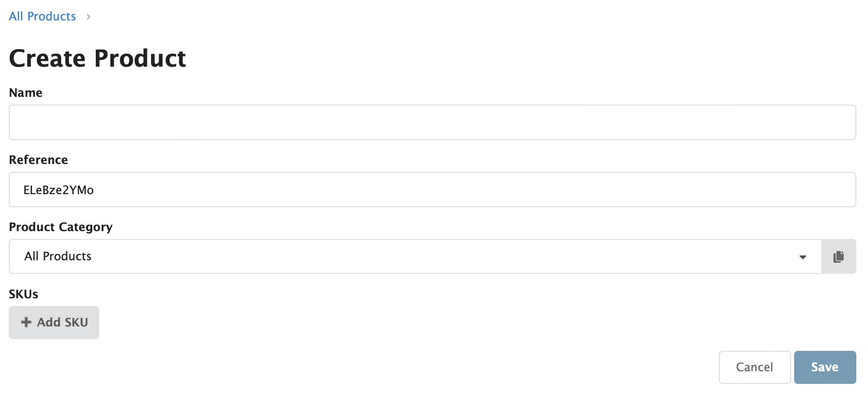868x398 pixels.
Task: Focus the empty Name input field
Action: [x=432, y=123]
